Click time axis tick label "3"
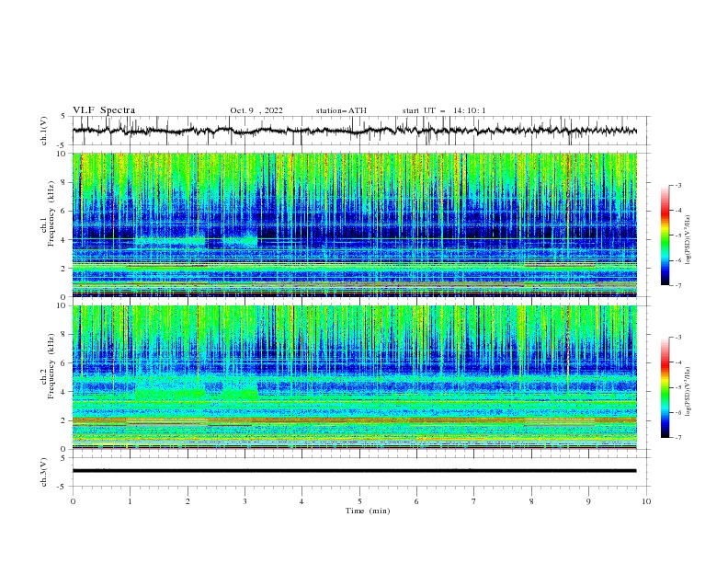The width and height of the screenshot is (728, 563). click(x=245, y=501)
